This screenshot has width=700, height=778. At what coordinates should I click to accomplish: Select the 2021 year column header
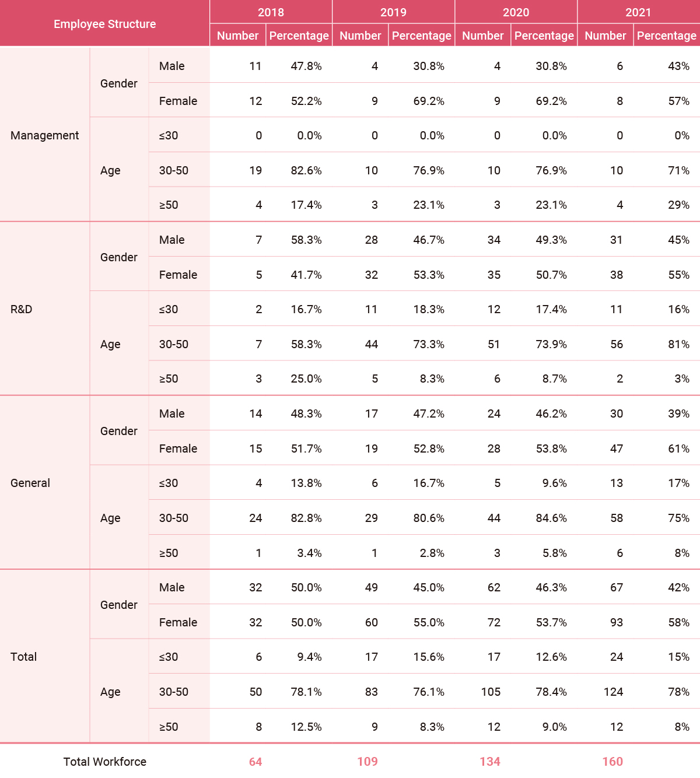point(639,12)
